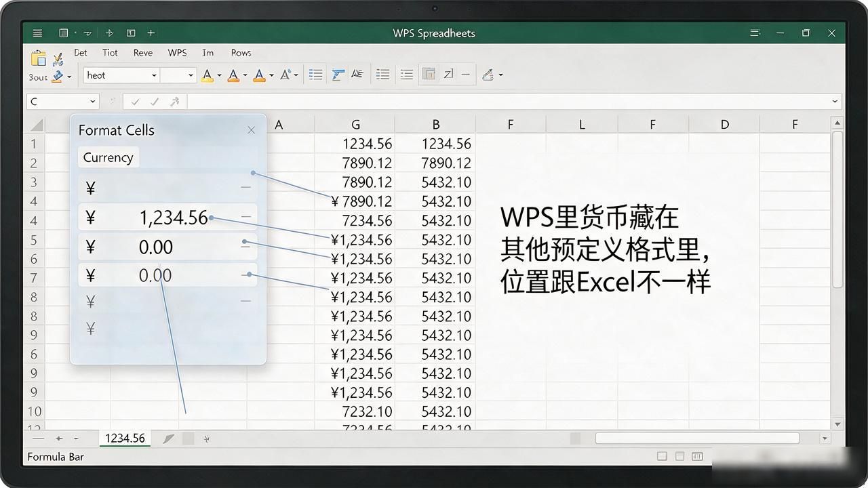Click the cell showing 7232.10
Image resolution: width=868 pixels, height=488 pixels.
[x=355, y=411]
